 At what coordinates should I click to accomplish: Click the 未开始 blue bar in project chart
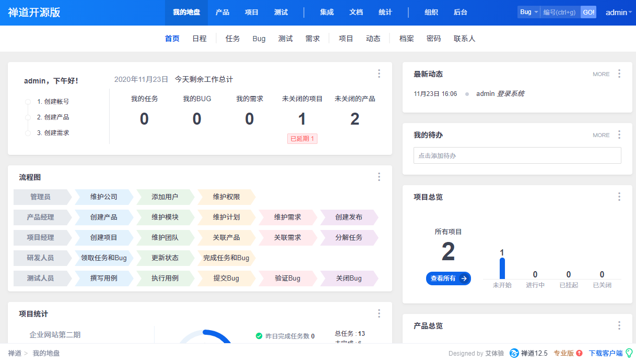click(x=502, y=269)
